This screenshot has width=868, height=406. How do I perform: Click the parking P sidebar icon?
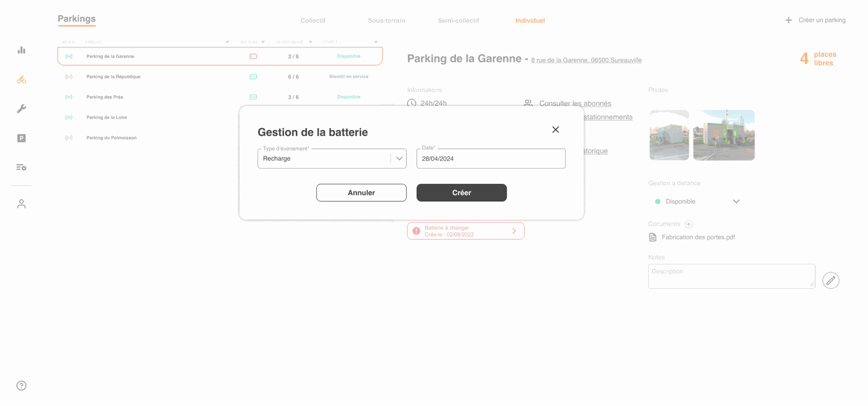click(21, 138)
